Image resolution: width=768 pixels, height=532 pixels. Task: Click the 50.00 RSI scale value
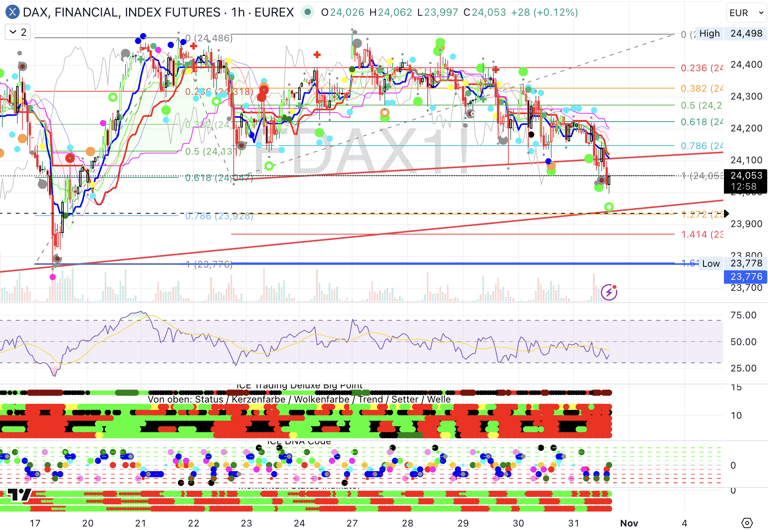[743, 342]
